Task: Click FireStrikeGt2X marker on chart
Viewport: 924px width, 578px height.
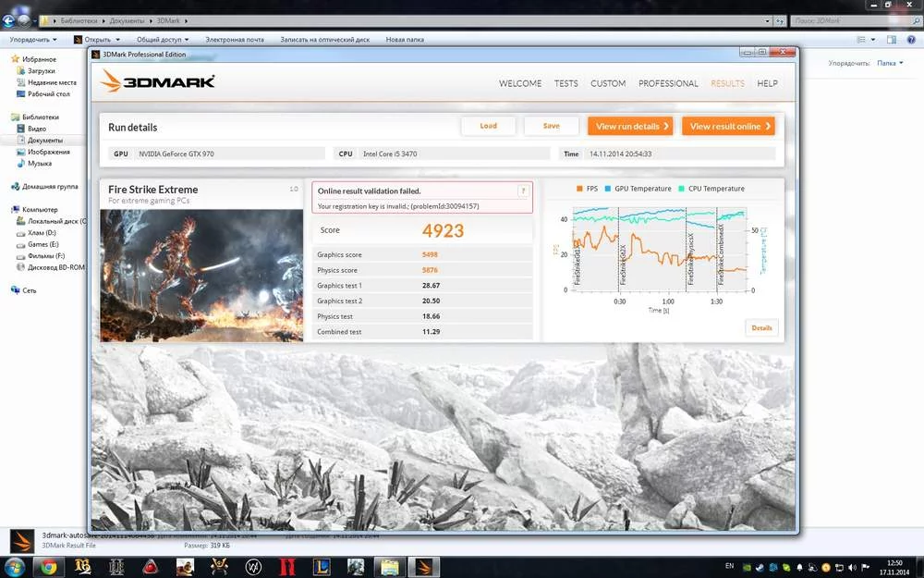Action: (x=623, y=264)
